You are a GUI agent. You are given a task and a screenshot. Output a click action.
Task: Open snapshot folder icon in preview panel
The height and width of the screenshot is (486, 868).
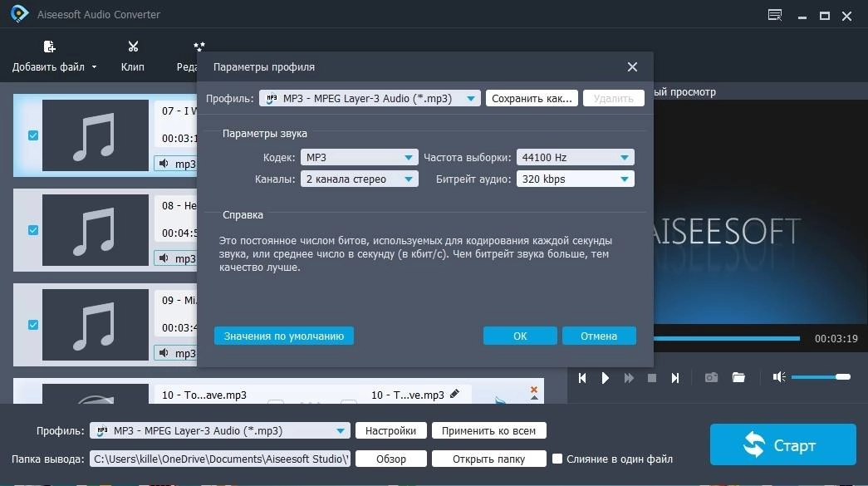[738, 377]
